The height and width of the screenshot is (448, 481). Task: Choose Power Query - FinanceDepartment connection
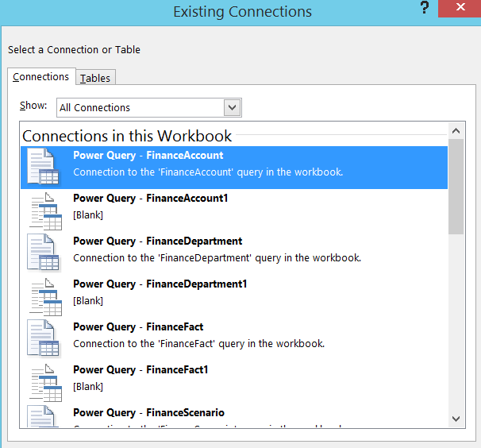[157, 241]
